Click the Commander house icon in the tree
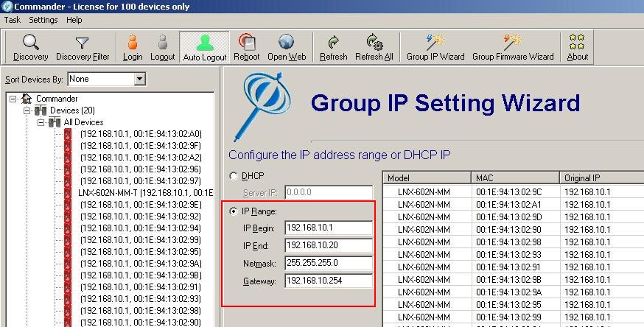The image size is (644, 327). pyautogui.click(x=27, y=99)
